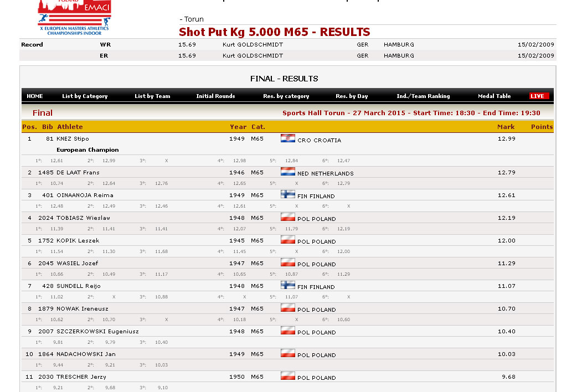Click the Mark column header
Viewport: 587px width, 392px height.
[x=506, y=127]
